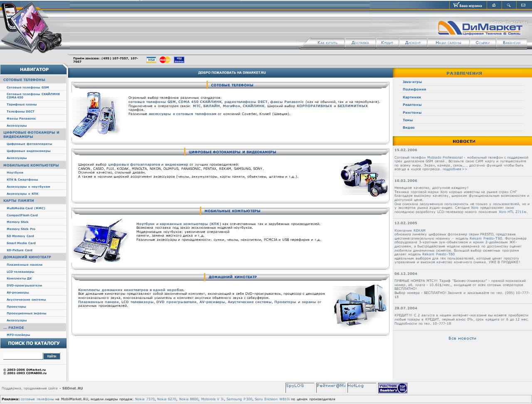Click the ДиМаркет logo
532x404 pixels.
coord(480,28)
